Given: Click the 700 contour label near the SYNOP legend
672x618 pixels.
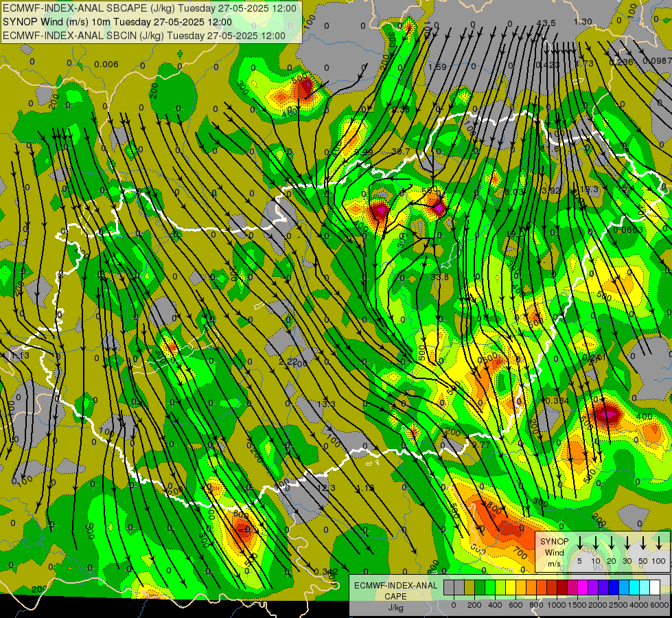Looking at the screenshot, I should pyautogui.click(x=520, y=553).
